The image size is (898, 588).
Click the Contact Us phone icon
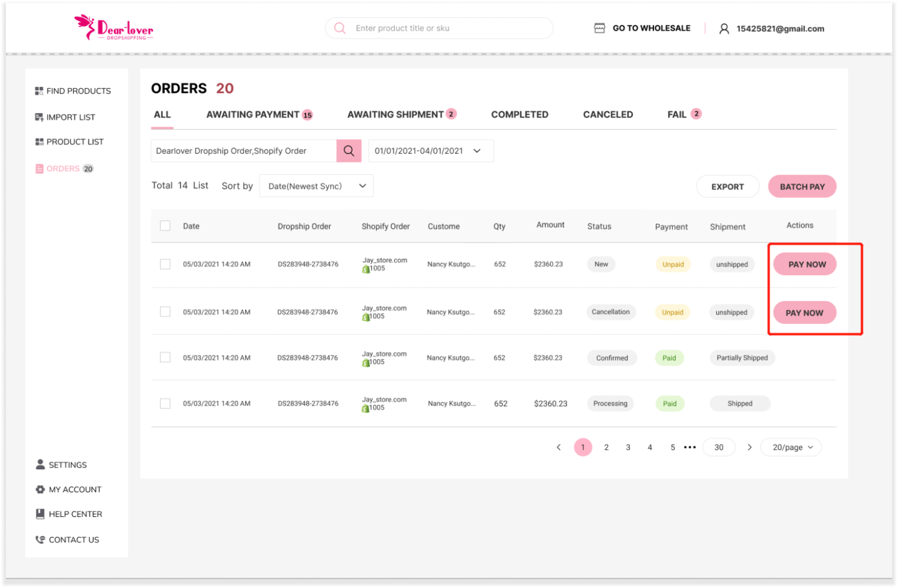[40, 540]
